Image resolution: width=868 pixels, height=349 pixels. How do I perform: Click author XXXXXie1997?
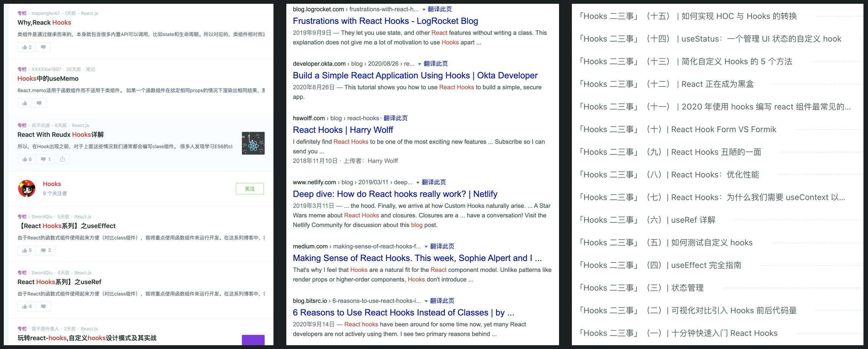coord(46,69)
